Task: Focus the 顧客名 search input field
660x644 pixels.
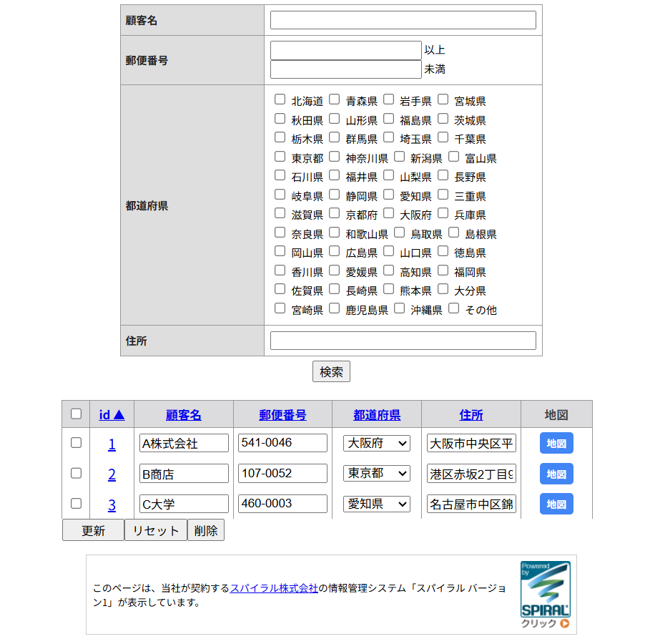Action: (403, 20)
